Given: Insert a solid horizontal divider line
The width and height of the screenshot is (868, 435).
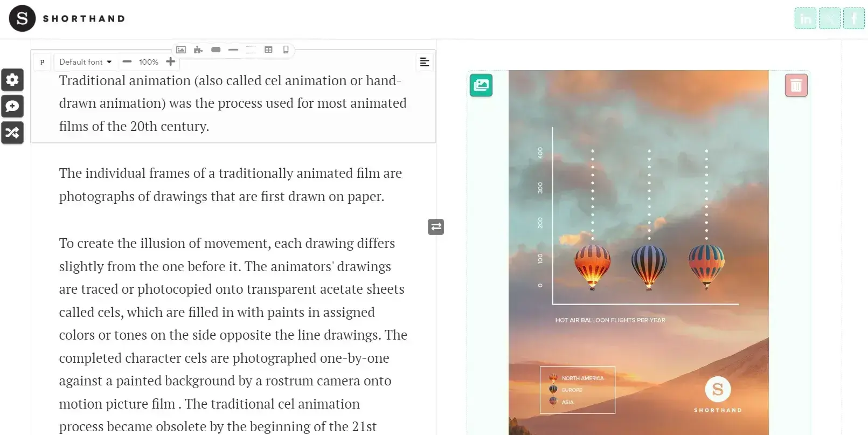Looking at the screenshot, I should tap(233, 50).
